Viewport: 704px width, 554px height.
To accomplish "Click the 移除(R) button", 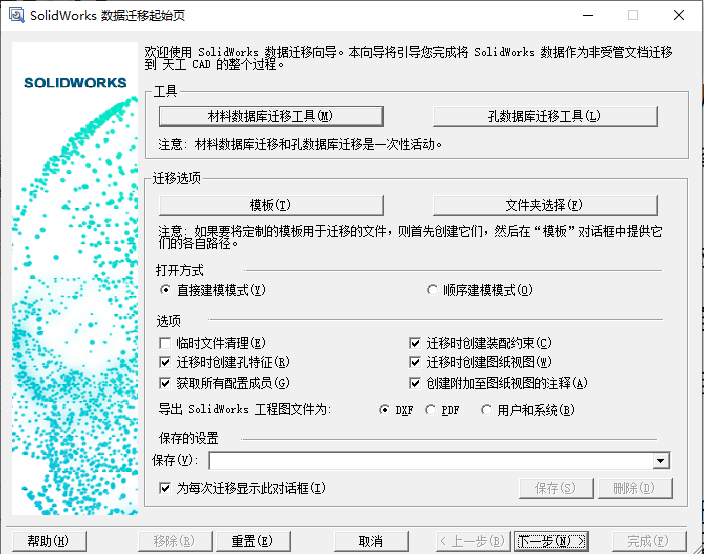I will (175, 541).
